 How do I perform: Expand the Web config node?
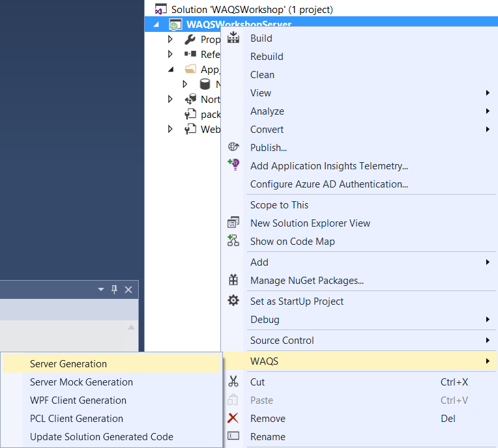click(170, 129)
